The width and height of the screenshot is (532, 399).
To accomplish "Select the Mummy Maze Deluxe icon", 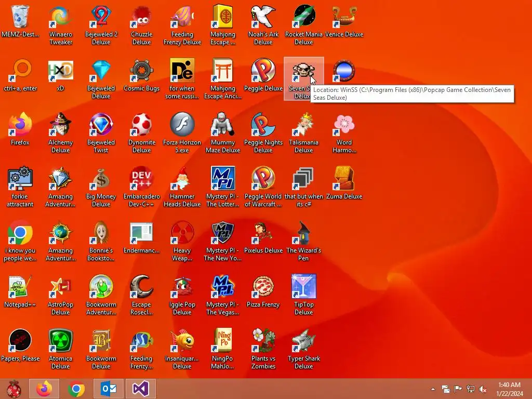I will [x=222, y=124].
